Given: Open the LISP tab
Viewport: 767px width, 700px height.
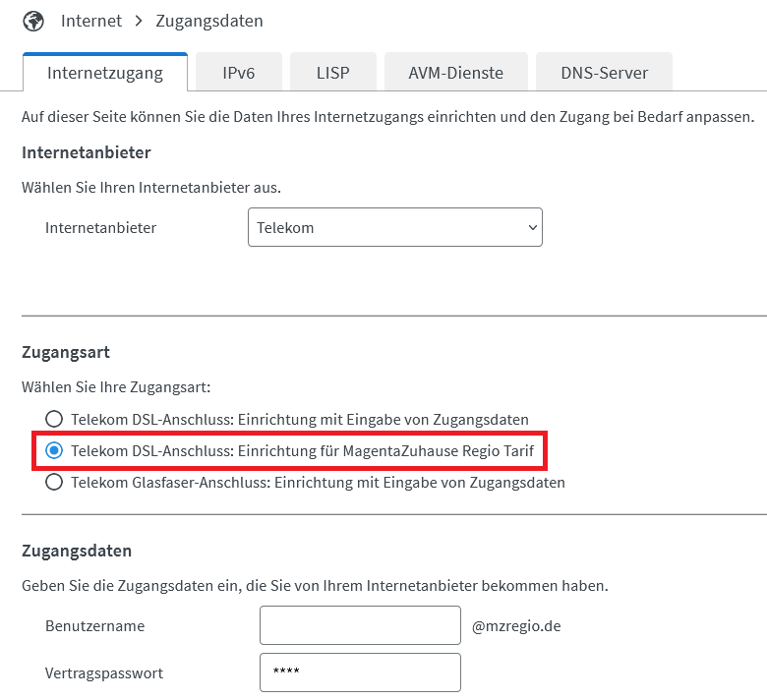Looking at the screenshot, I should (333, 73).
